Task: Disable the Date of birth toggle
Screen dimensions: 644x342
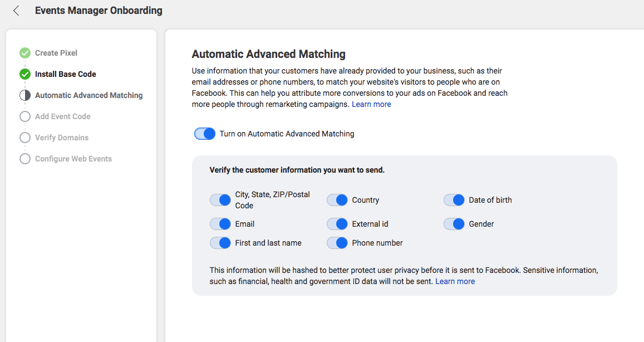Action: [454, 200]
